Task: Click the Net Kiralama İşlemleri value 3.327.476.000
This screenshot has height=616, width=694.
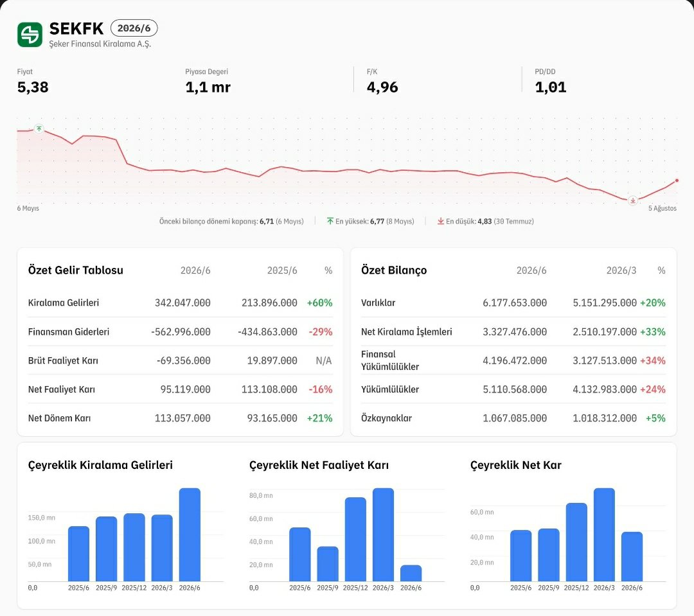Action: click(x=515, y=331)
